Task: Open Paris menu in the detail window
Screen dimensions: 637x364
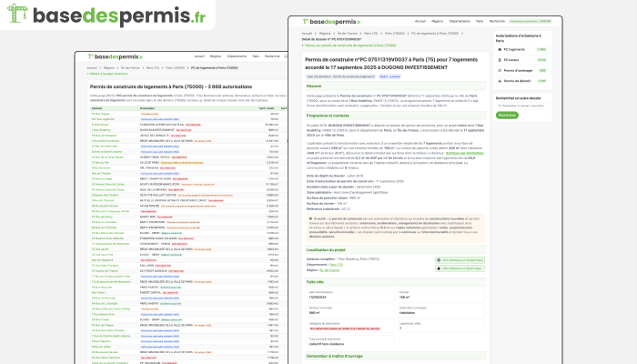Action: pos(480,21)
